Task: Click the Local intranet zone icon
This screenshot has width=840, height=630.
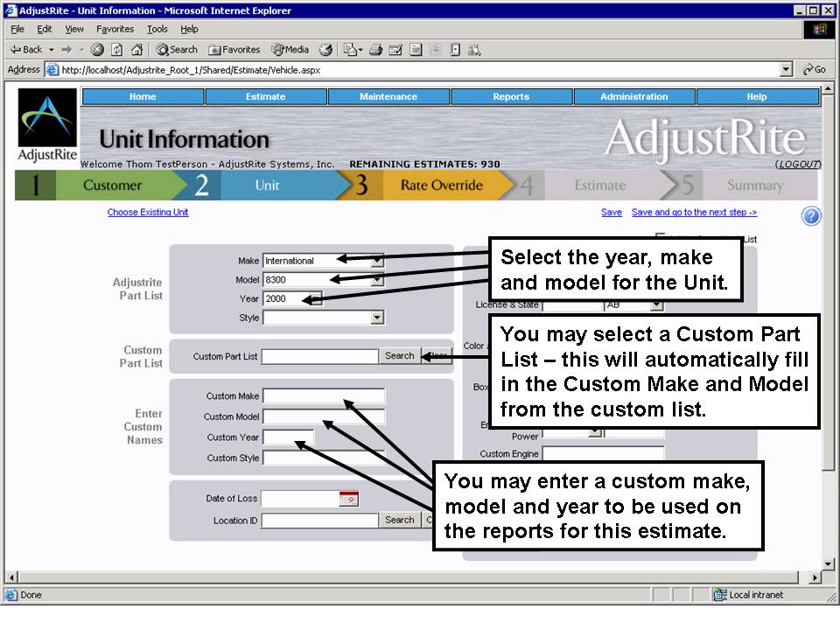Action: (720, 595)
